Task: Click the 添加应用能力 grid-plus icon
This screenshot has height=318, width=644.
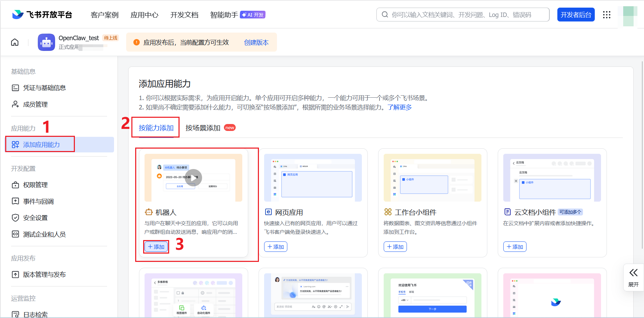Action: tap(15, 144)
